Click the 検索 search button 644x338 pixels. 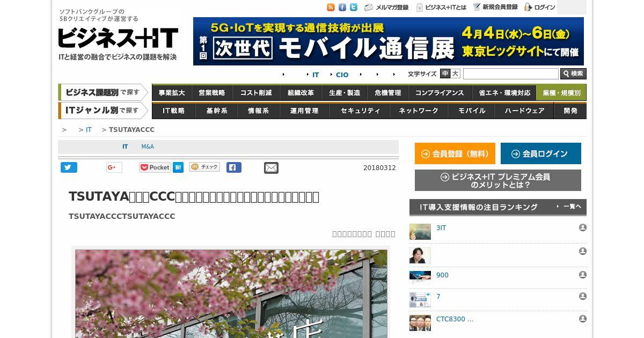point(573,74)
